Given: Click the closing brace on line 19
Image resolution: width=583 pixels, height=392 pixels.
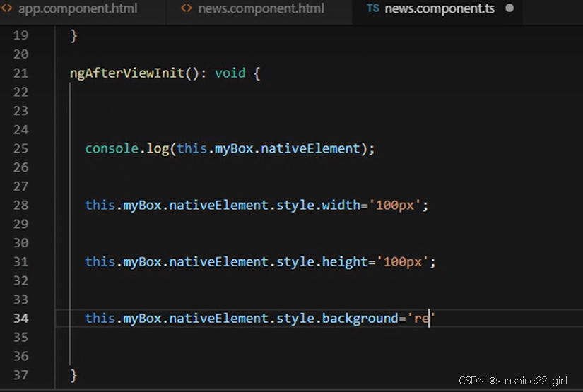Looking at the screenshot, I should click(x=73, y=36).
